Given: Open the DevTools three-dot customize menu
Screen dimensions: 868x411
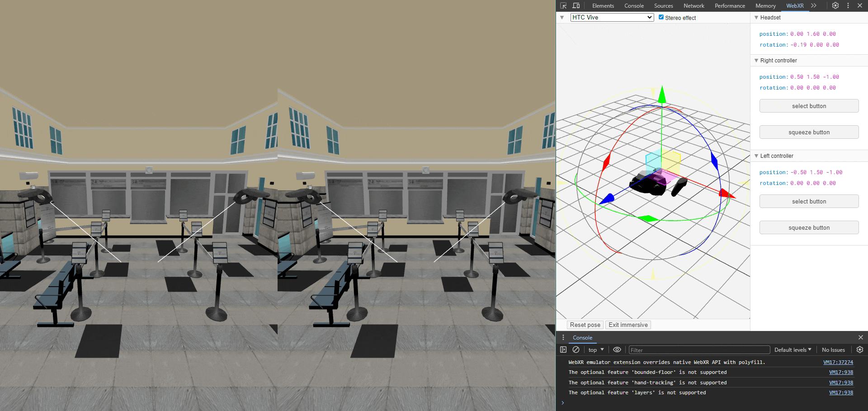Looking at the screenshot, I should coord(848,6).
